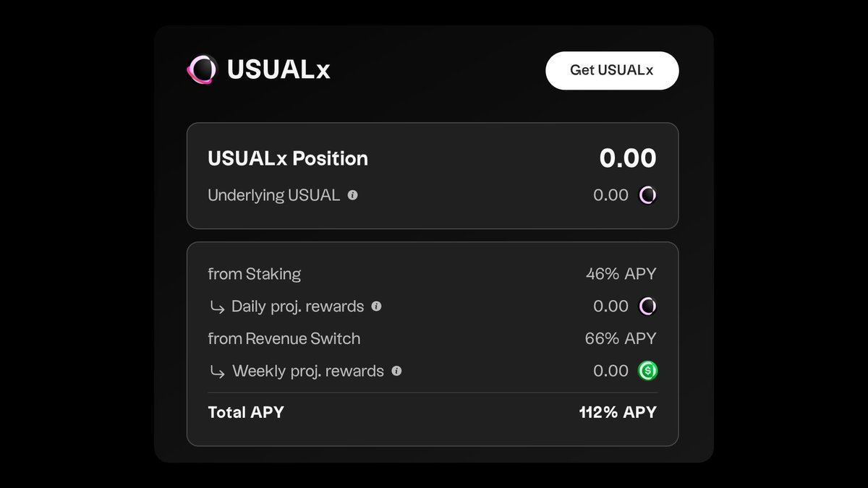Screen dimensions: 868x488
Task: Open info icon beside Weekly proj. rewards
Action: pos(396,371)
